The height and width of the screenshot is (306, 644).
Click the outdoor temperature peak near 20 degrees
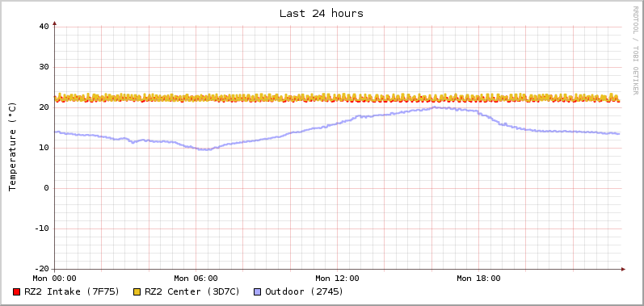[435, 107]
